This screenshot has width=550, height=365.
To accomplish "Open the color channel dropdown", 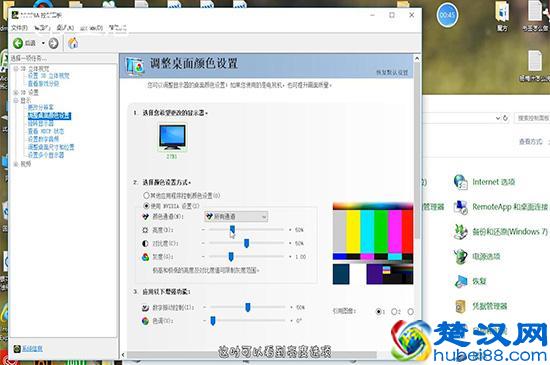I will 236,217.
